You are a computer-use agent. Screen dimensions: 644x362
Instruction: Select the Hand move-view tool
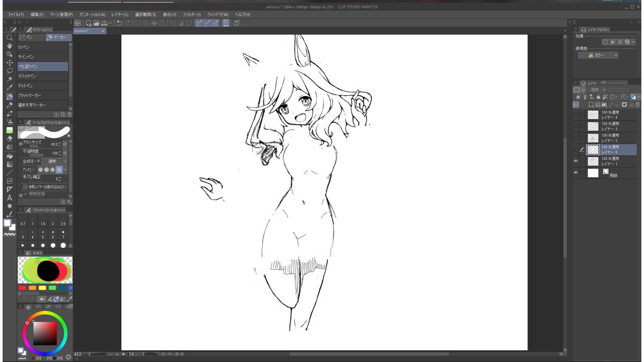(x=10, y=46)
